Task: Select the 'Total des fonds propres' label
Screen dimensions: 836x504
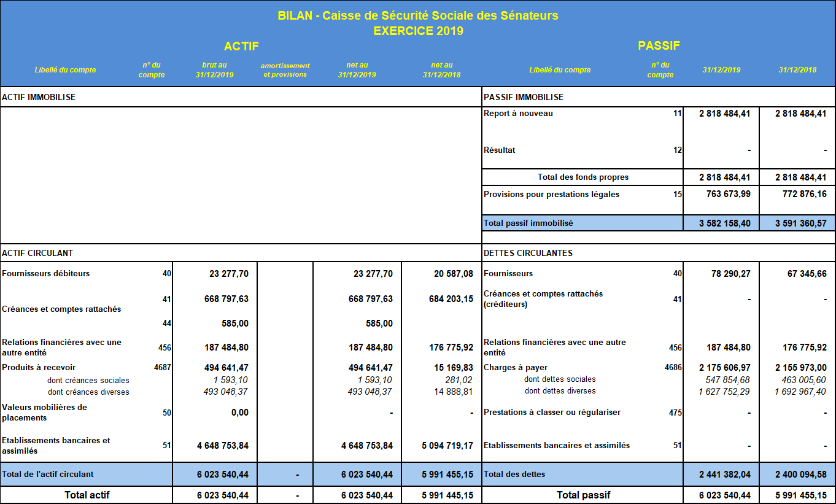Action: click(x=582, y=177)
